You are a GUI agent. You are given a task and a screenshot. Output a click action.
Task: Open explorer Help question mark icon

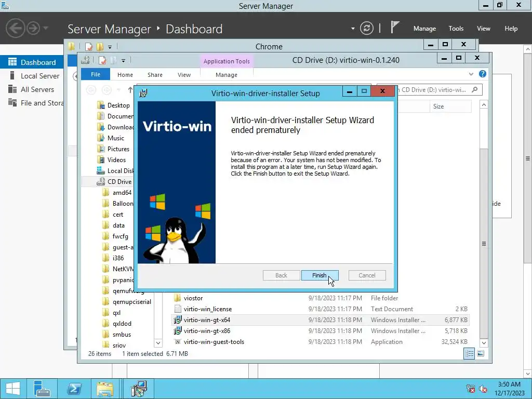click(483, 74)
